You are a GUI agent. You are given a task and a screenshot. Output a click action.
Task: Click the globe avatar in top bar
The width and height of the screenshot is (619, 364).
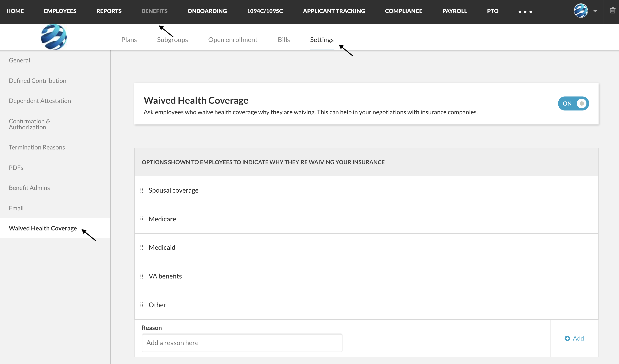581,11
